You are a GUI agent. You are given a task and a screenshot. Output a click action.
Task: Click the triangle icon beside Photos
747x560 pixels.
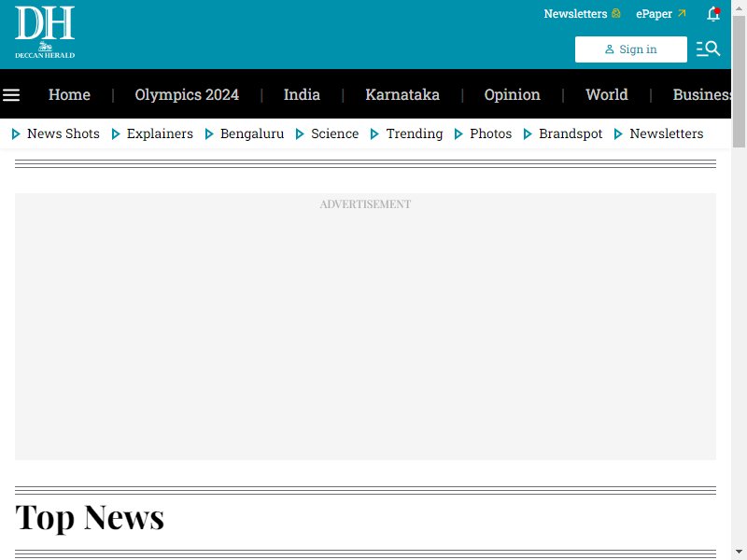(x=458, y=133)
